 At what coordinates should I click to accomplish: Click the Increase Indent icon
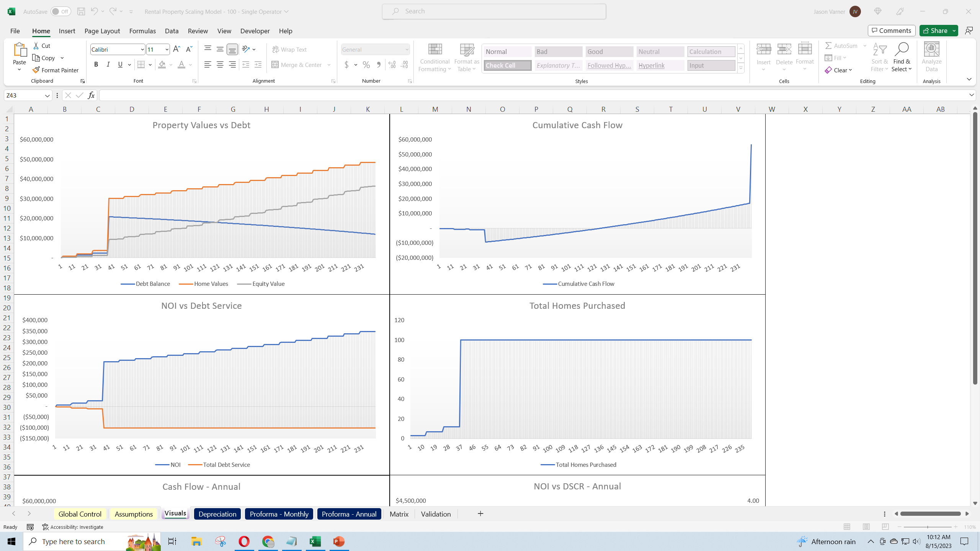coord(258,65)
